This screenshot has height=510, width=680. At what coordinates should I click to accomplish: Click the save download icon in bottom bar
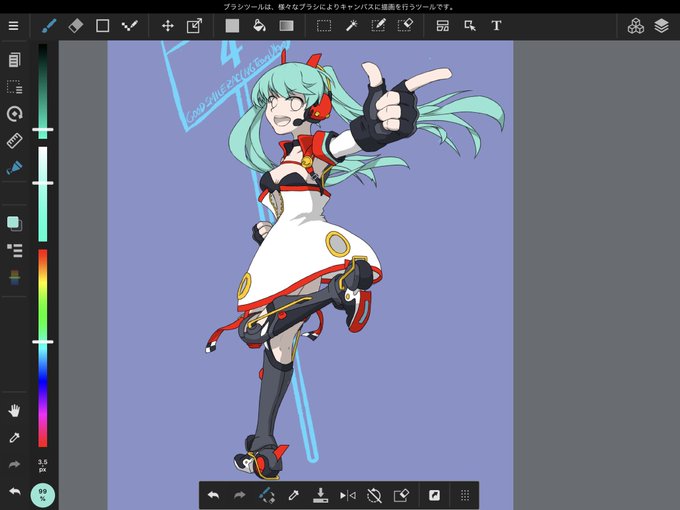click(320, 495)
